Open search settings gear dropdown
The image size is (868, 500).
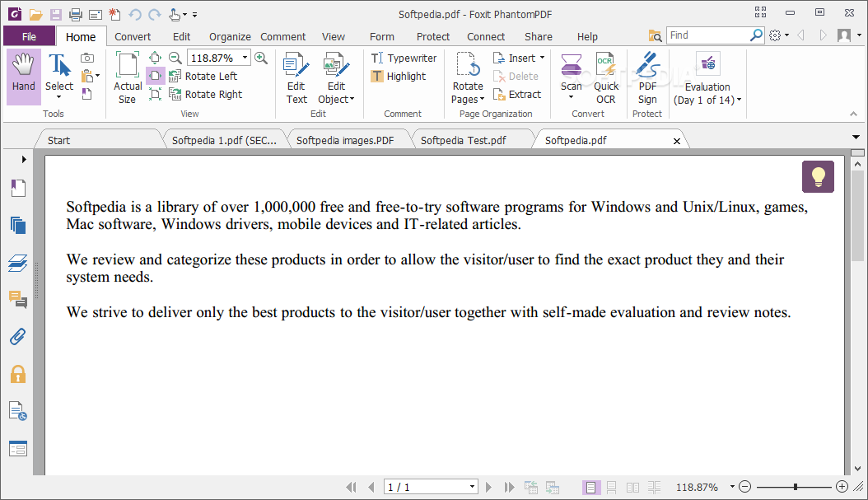(x=779, y=35)
